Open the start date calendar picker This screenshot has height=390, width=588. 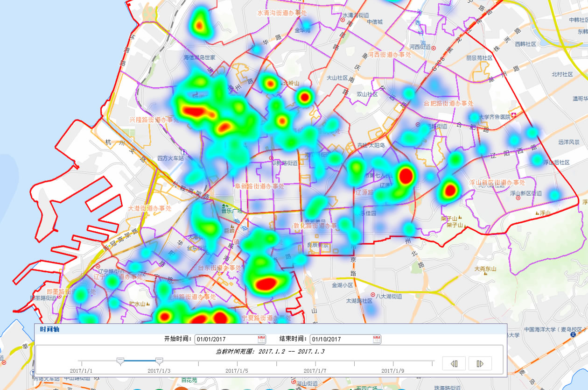pos(261,339)
